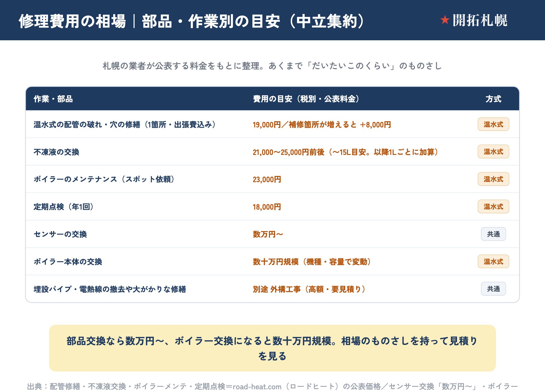Click the subtitle starting with 札幌の業者が公表する
The height and width of the screenshot is (392, 545).
pyautogui.click(x=272, y=66)
